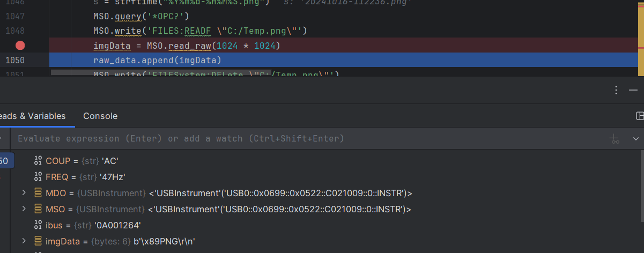Switch to the Console tab

click(x=100, y=116)
